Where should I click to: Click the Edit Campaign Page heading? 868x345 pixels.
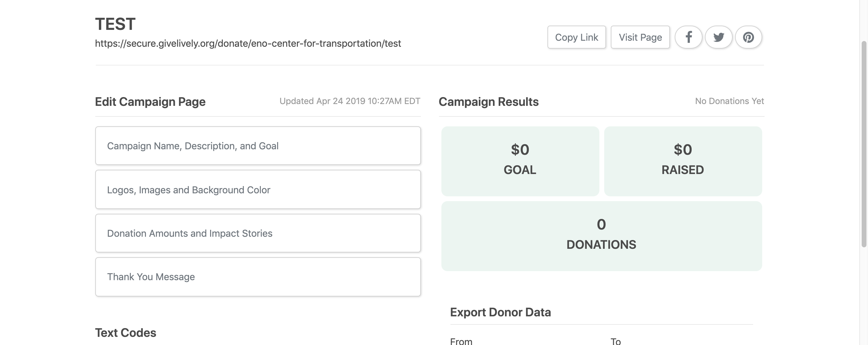click(150, 102)
